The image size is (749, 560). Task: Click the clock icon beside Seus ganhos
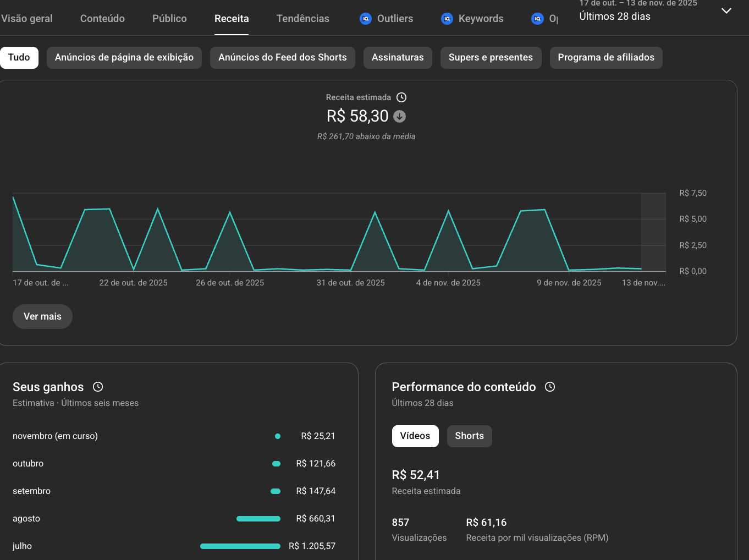pyautogui.click(x=98, y=387)
